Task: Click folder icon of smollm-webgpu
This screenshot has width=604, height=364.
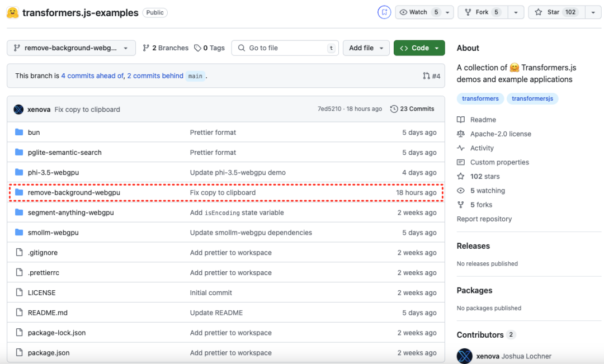Action: coord(19,232)
